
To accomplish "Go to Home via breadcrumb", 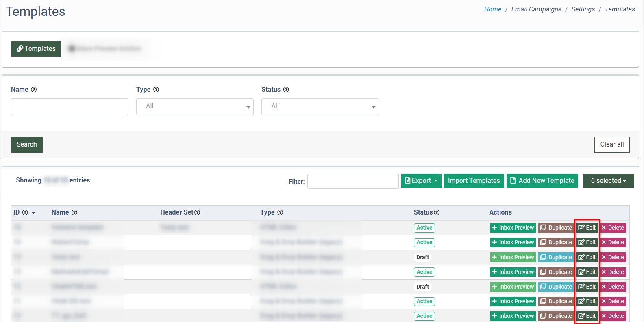I will pyautogui.click(x=492, y=9).
